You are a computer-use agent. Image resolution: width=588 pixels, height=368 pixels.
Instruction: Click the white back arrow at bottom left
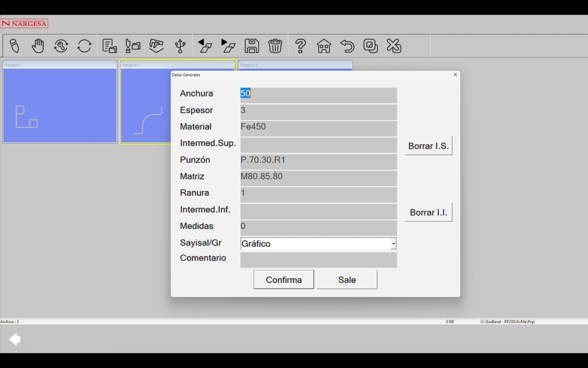pyautogui.click(x=15, y=339)
